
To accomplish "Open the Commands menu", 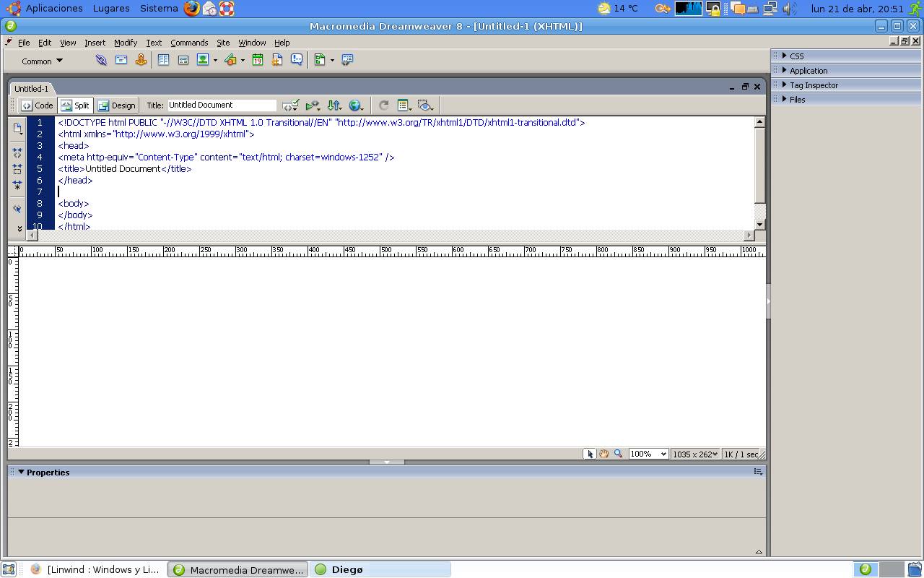I will tap(189, 43).
